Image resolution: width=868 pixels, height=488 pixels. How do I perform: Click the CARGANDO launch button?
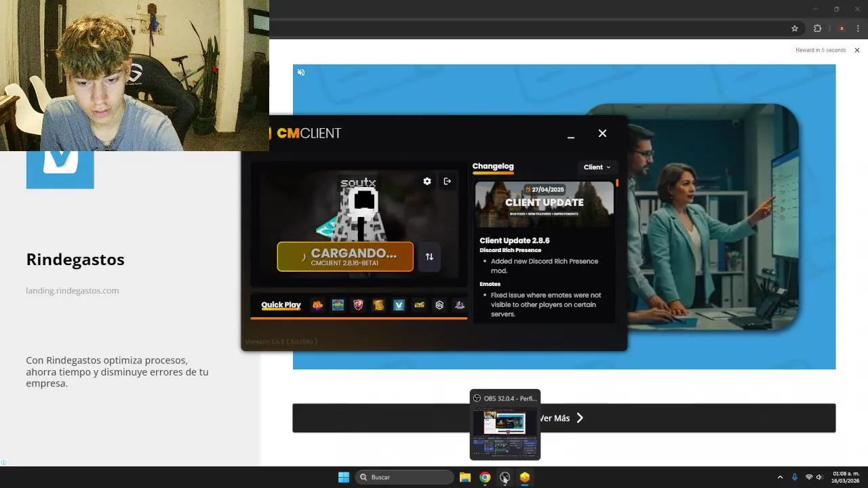[x=345, y=257]
